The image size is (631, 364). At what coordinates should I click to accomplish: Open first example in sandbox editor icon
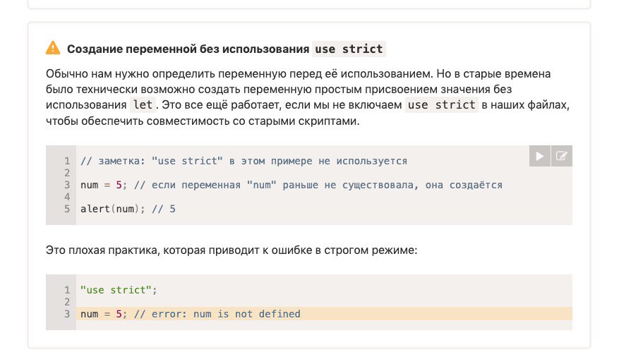pyautogui.click(x=562, y=156)
